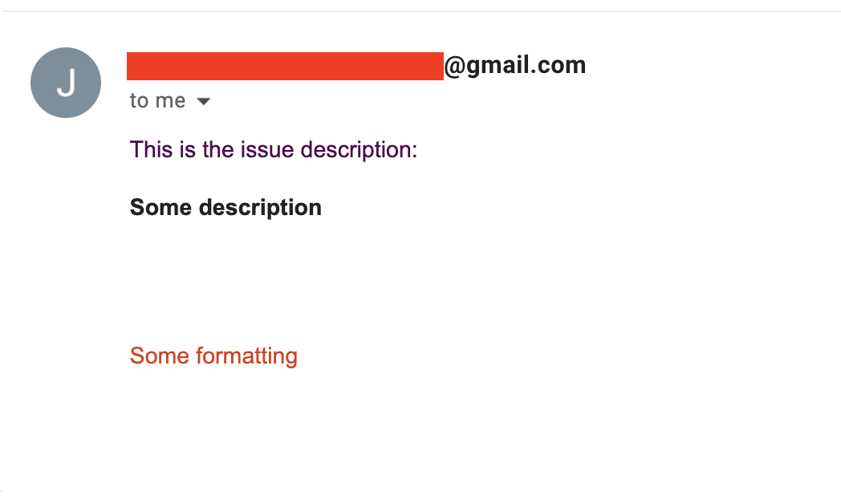Click the "@gmail.com" sender address text
The image size is (841, 504).
coord(514,66)
